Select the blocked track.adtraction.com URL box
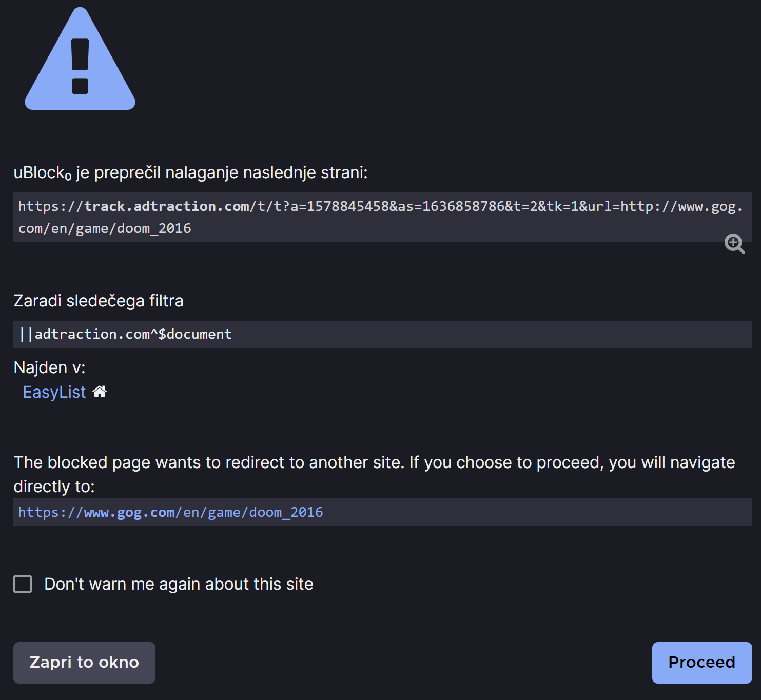 click(x=383, y=217)
